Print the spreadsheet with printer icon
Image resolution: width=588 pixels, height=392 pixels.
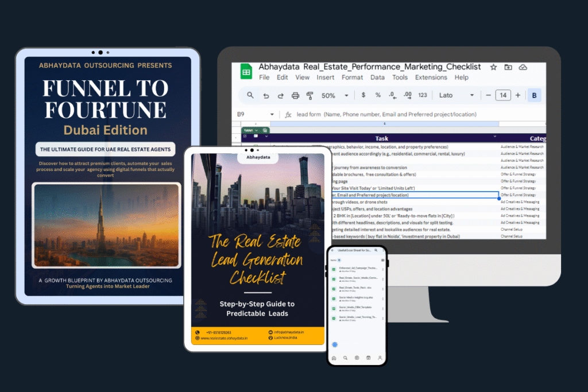click(295, 95)
